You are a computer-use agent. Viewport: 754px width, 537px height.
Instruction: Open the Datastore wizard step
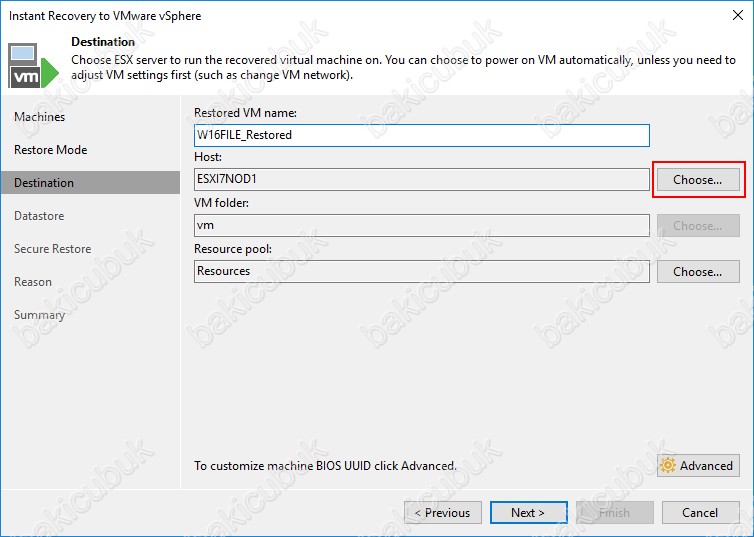pos(39,216)
